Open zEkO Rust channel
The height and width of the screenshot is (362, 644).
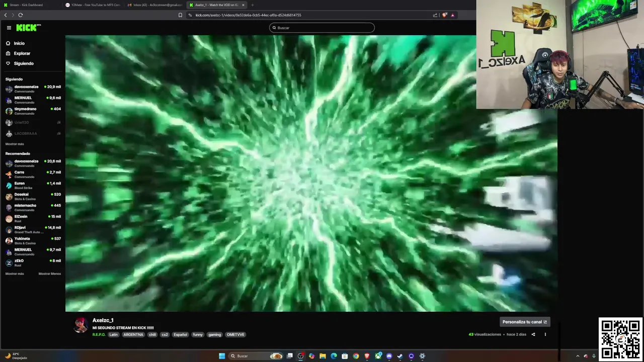[x=33, y=262]
